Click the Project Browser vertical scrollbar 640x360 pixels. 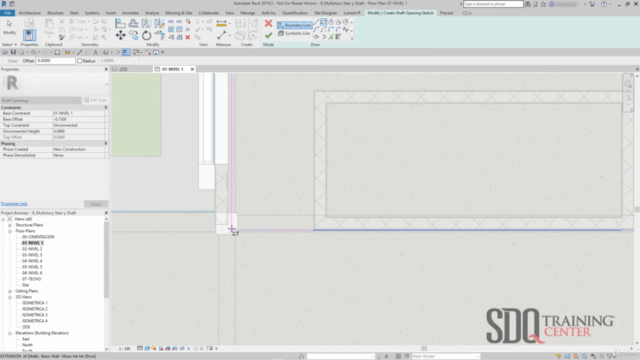click(107, 261)
